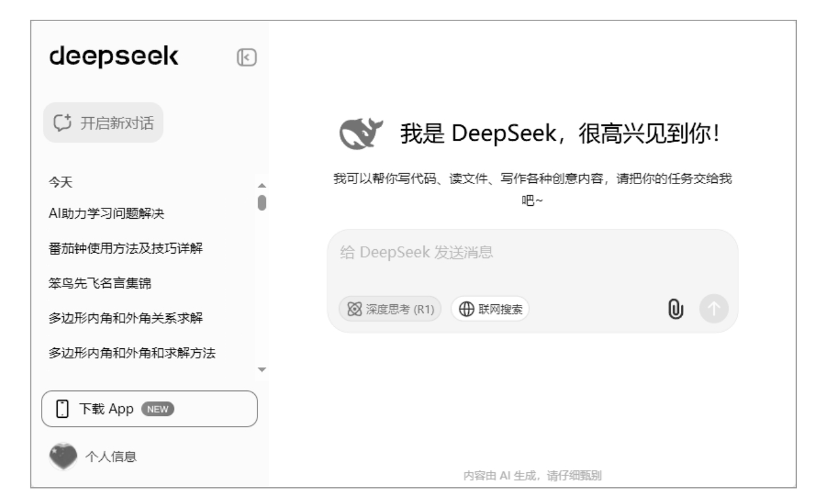
Task: Click the send message arrow button
Action: (x=714, y=309)
